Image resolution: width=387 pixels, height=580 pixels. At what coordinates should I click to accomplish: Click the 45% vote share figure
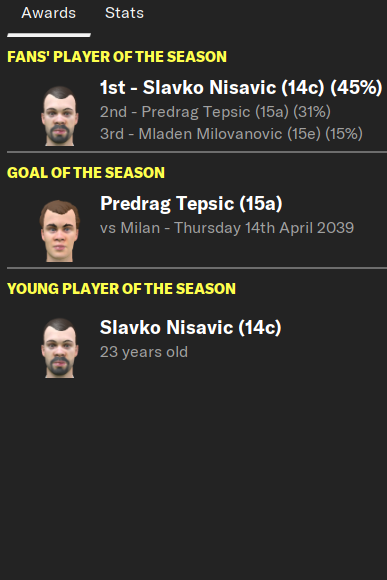[x=356, y=88]
